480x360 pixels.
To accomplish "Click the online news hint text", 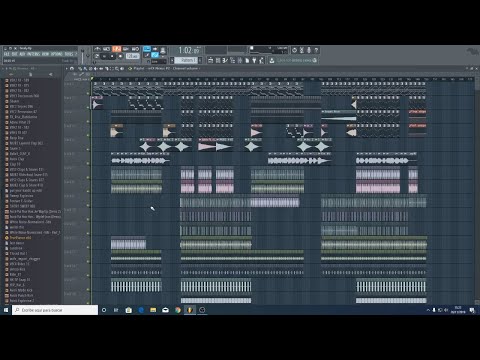I will pos(295,60).
